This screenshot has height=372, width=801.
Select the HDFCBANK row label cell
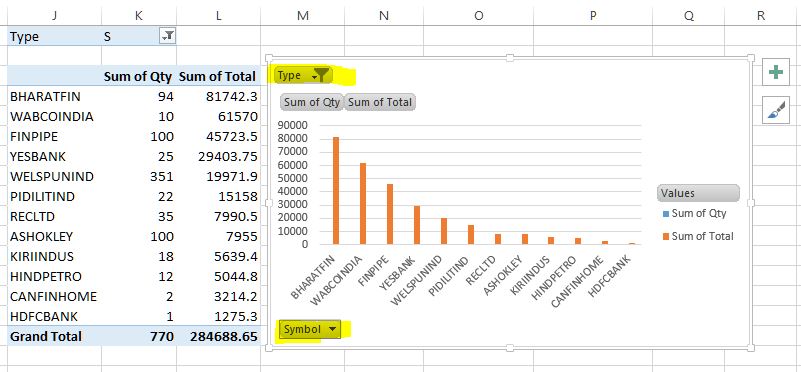(x=55, y=316)
